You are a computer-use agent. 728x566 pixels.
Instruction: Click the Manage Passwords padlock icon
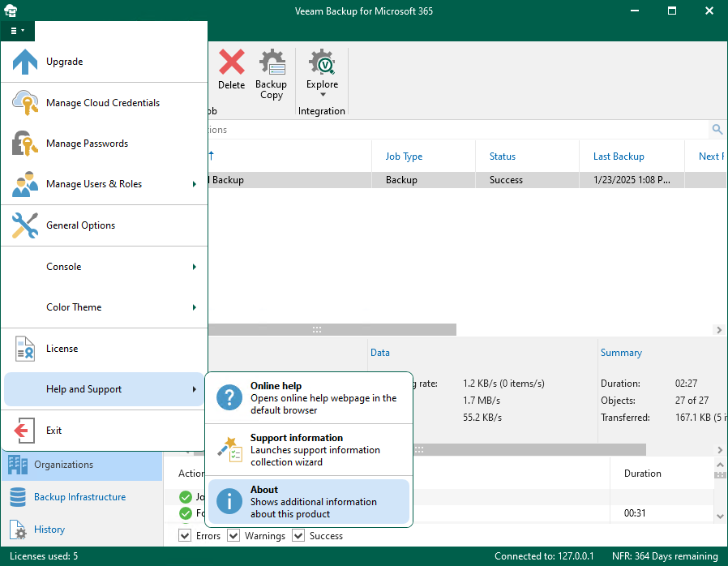point(25,144)
